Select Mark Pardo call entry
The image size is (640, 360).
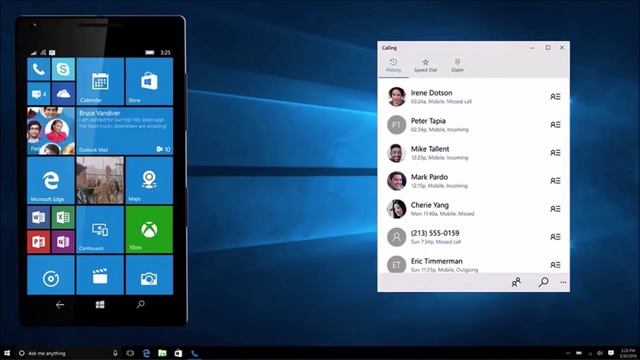(x=473, y=181)
